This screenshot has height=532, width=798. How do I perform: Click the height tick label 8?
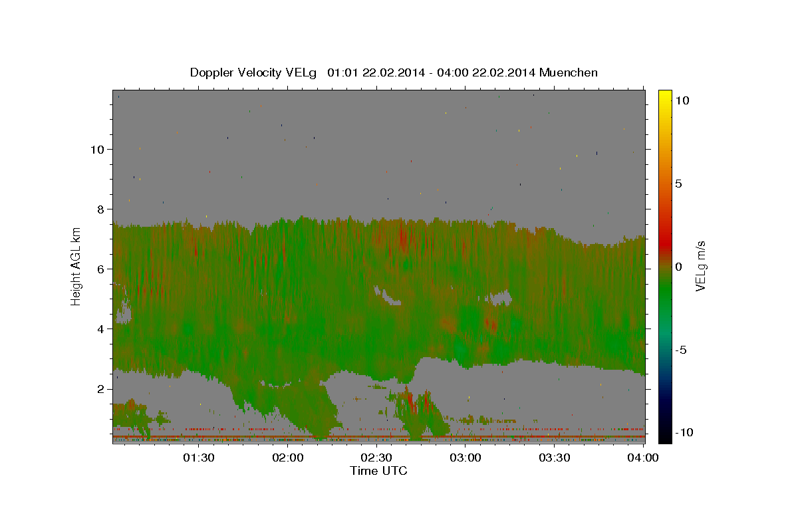tap(100, 209)
